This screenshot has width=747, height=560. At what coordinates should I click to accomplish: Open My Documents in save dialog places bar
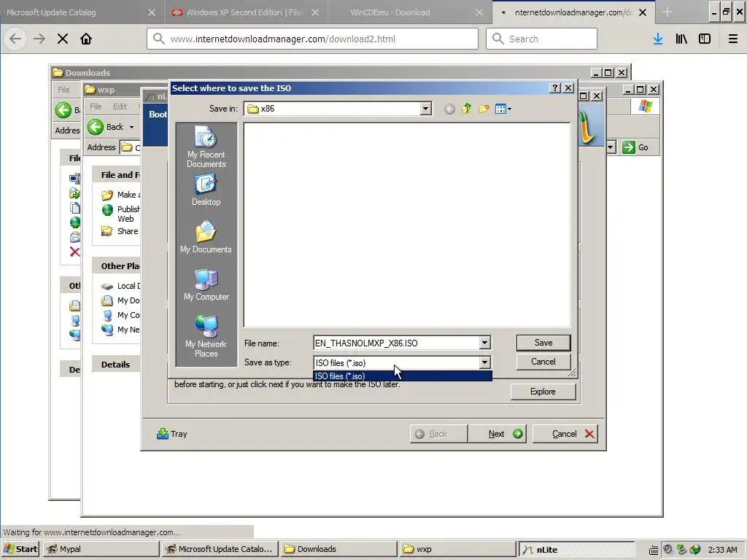206,237
